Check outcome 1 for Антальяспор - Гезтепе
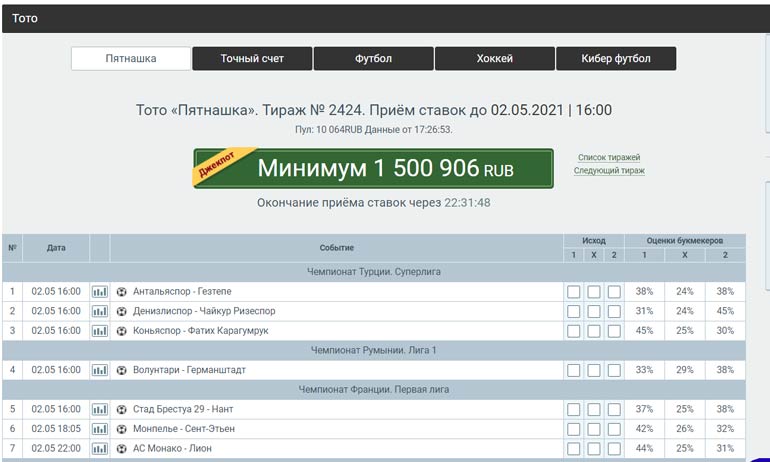770x462 pixels. [574, 292]
